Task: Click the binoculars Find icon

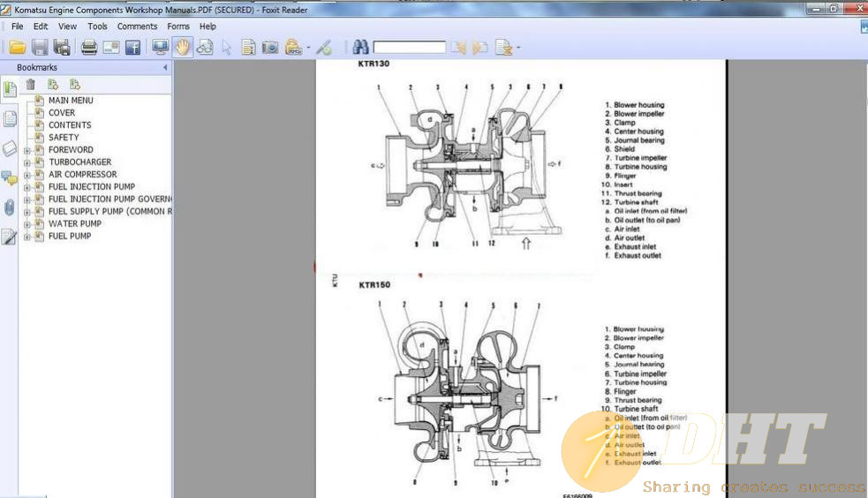Action: point(360,48)
